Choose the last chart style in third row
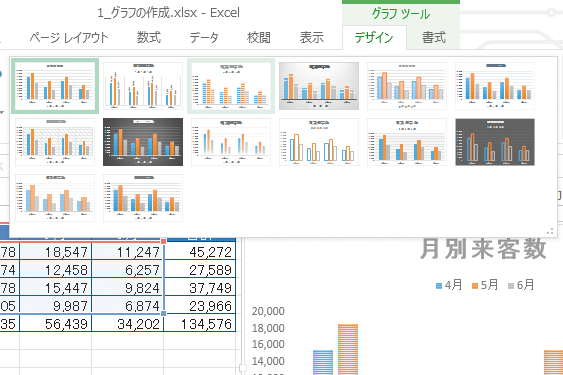 [x=143, y=198]
